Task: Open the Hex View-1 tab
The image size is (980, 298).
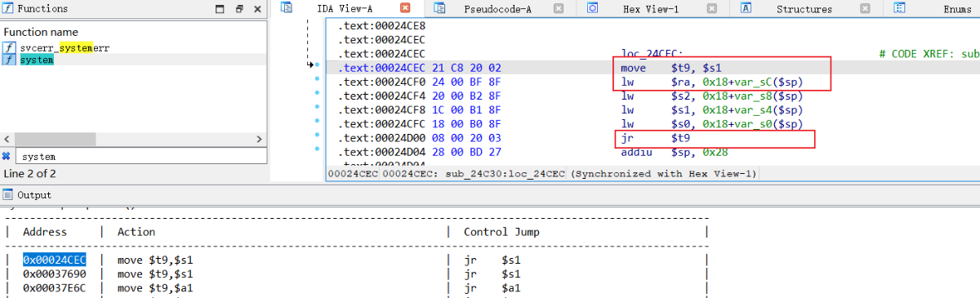Action: click(x=651, y=9)
